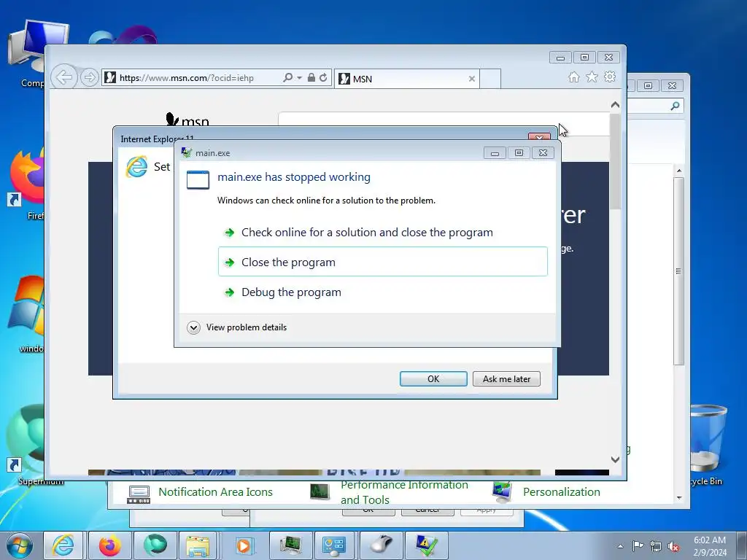
Task: Click the msn logo on page
Action: coord(187,120)
